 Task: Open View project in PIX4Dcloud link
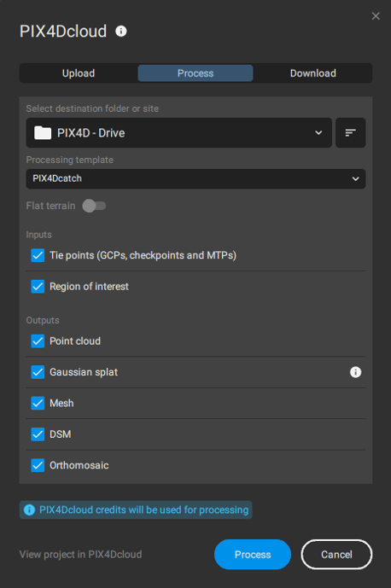[x=81, y=554]
